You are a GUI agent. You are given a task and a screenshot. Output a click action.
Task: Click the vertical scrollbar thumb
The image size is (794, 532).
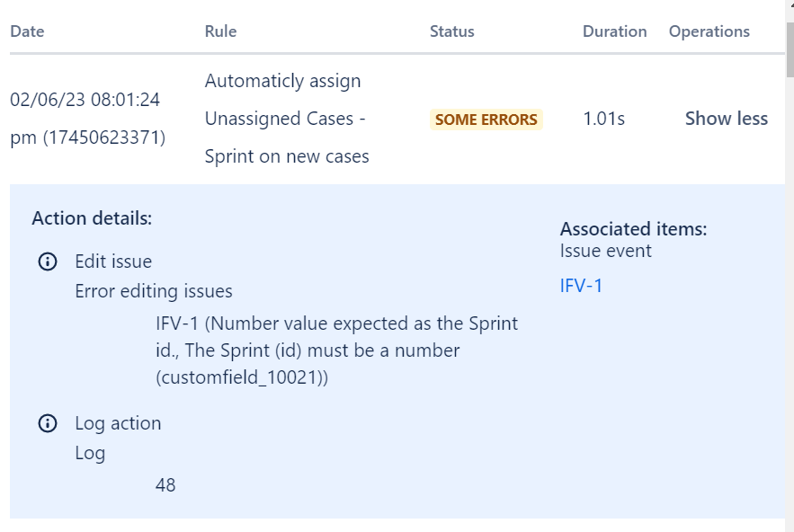click(x=790, y=49)
